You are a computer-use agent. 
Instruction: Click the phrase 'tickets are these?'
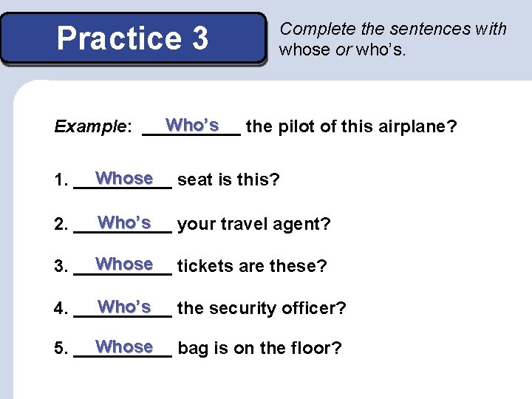coord(252,266)
